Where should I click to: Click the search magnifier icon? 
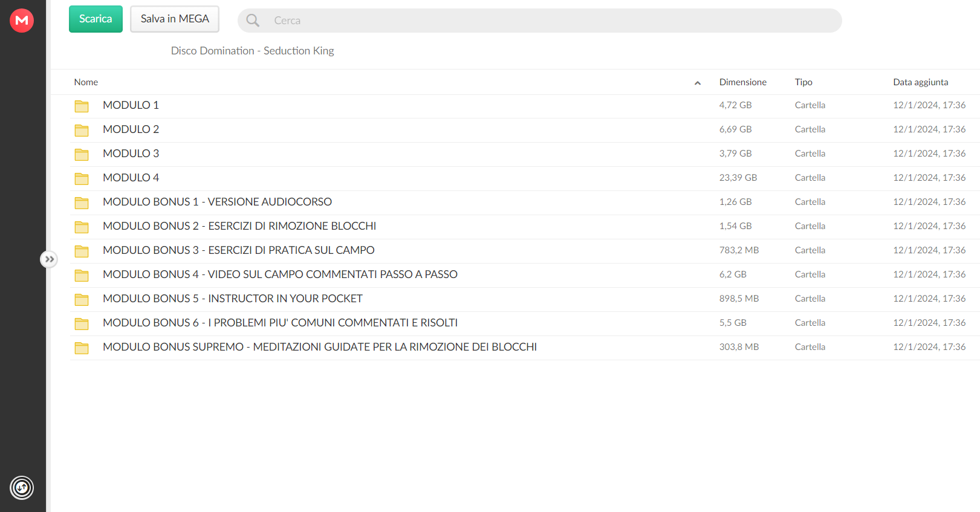point(253,21)
